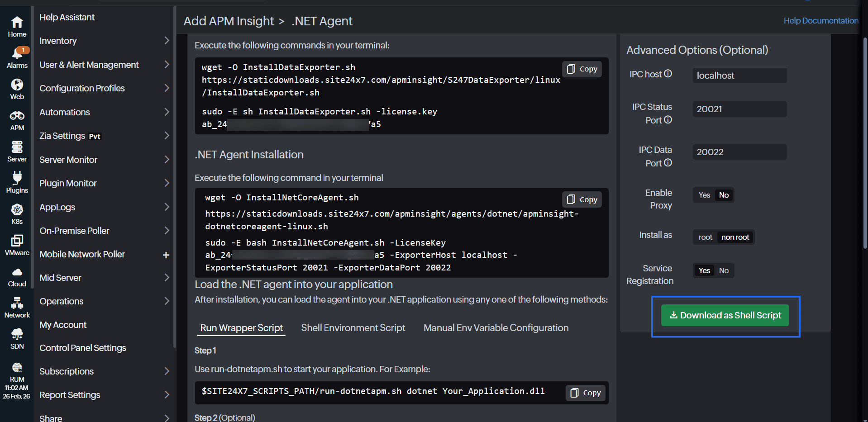
Task: Switch to the Shell Environment Script tab
Action: pos(353,327)
